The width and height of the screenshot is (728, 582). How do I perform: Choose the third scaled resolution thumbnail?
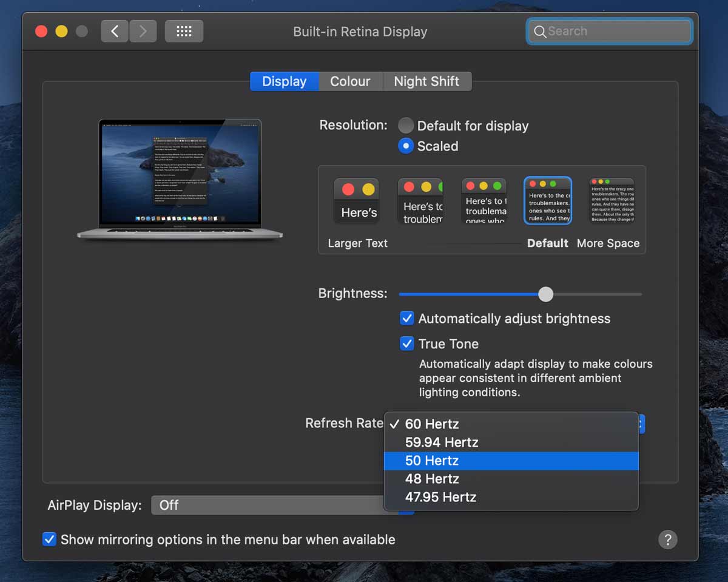(484, 201)
